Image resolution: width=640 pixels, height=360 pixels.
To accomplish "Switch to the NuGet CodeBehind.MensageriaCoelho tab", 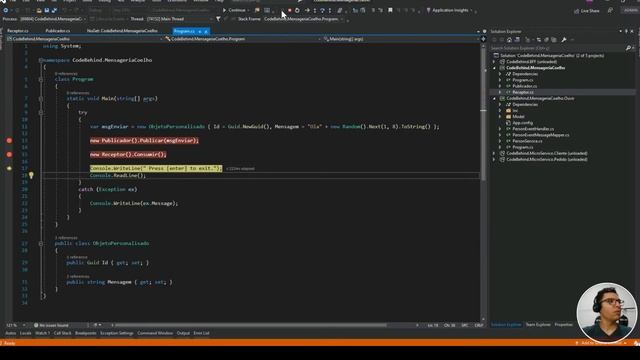I will click(122, 31).
